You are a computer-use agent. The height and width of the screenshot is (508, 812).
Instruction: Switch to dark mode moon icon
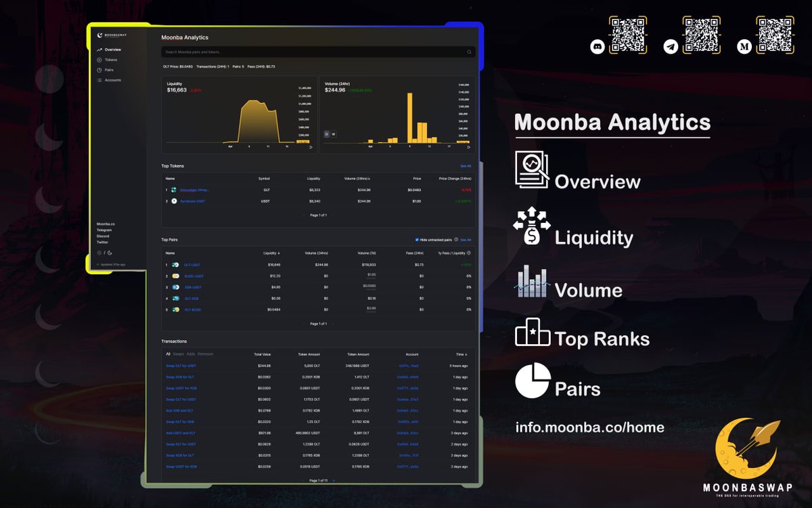[110, 253]
